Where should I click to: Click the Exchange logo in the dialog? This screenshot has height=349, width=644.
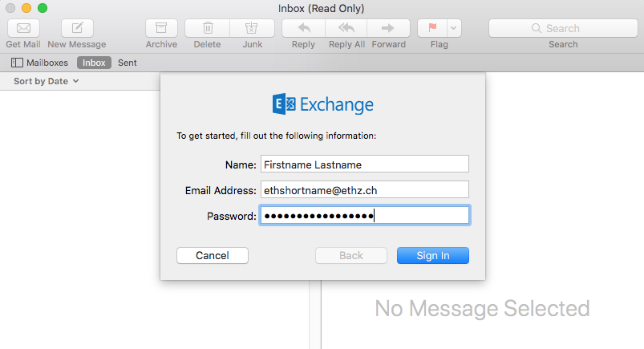[x=323, y=104]
